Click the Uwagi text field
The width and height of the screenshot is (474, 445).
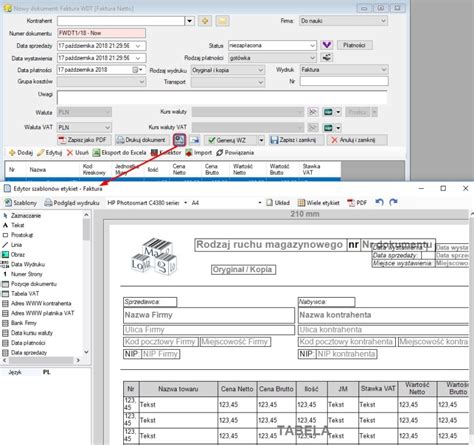(222, 97)
